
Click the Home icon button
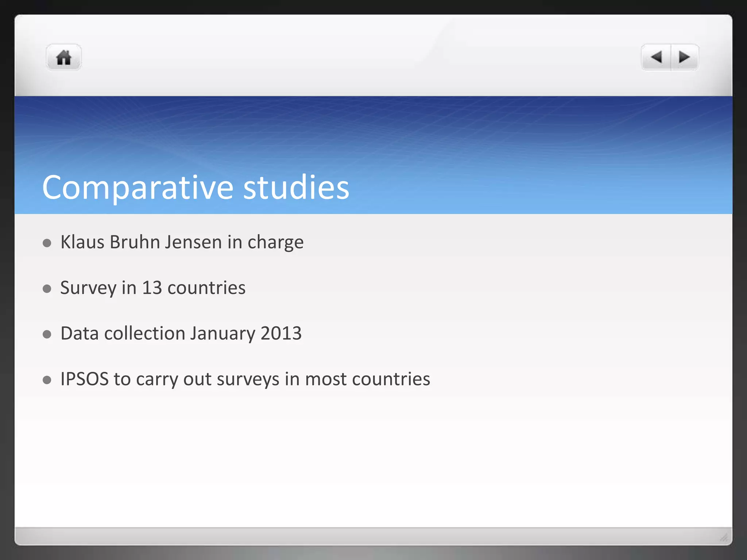click(x=64, y=57)
